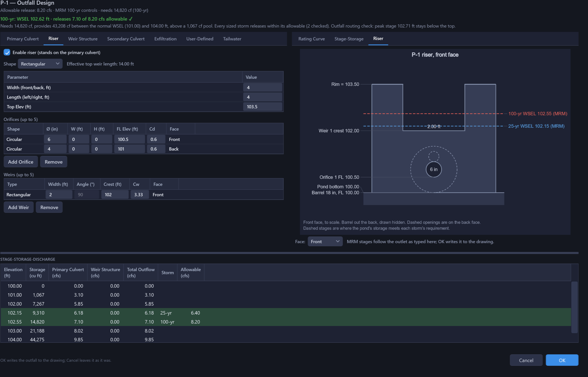Edit the Cd field of the Front orifice
Image resolution: width=588 pixels, height=377 pixels.
[156, 139]
